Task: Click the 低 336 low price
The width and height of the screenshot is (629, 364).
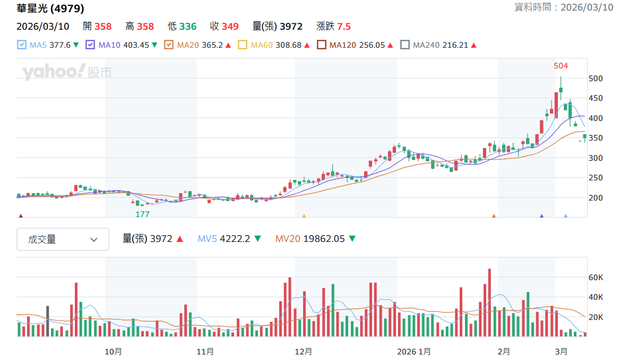Action: click(182, 27)
